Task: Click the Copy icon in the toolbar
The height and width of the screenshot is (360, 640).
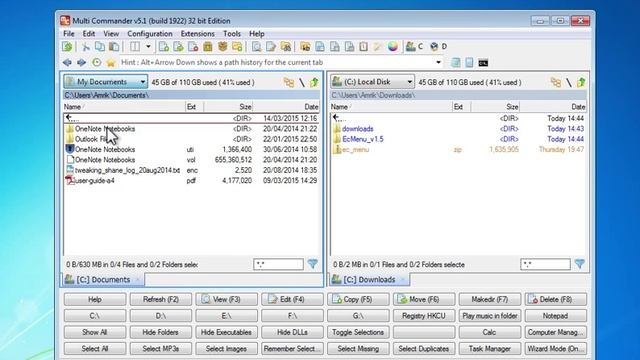Action: click(100, 47)
